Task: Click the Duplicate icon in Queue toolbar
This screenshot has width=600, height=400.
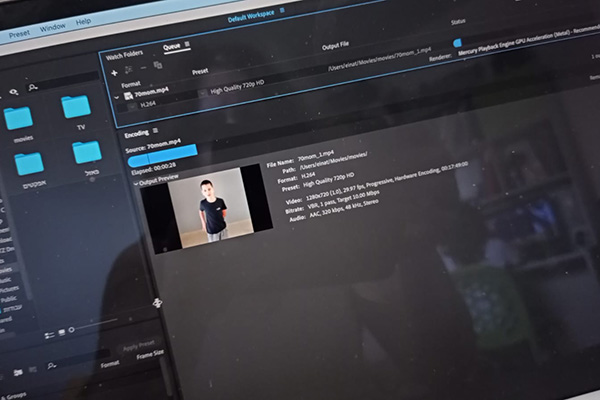Action: pyautogui.click(x=160, y=68)
